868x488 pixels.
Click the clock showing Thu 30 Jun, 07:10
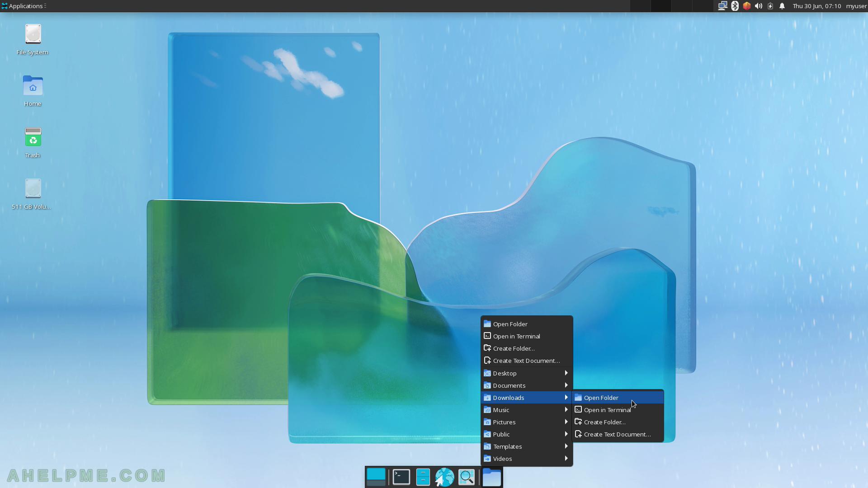tap(816, 6)
